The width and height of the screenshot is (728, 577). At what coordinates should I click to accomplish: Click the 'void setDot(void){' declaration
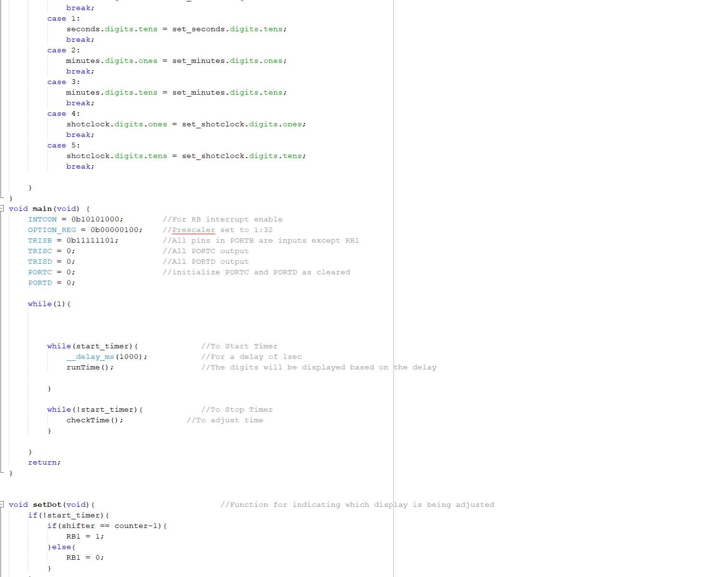[x=51, y=505]
